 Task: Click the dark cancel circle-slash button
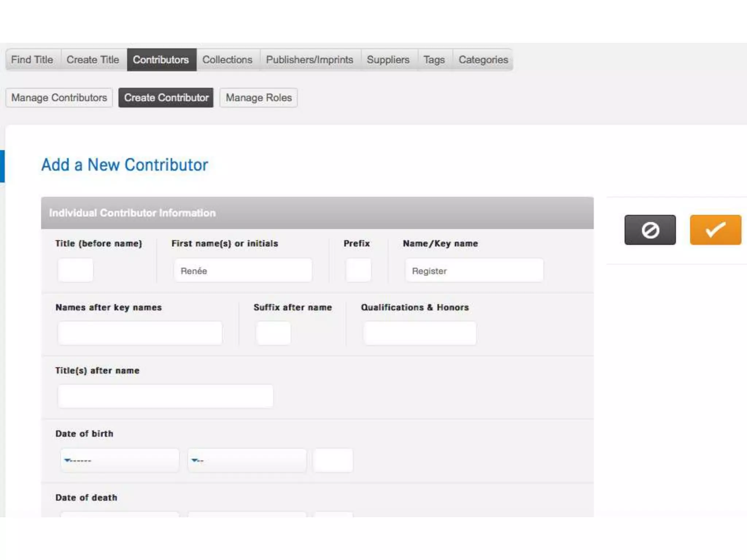coord(650,230)
